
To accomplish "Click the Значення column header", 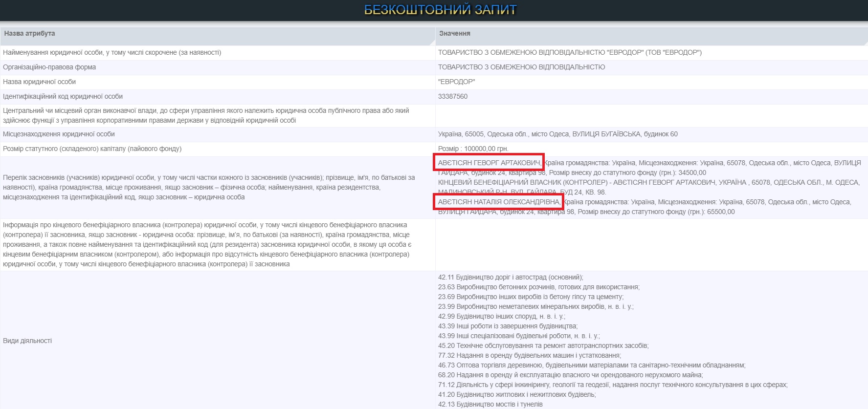I will (x=454, y=33).
